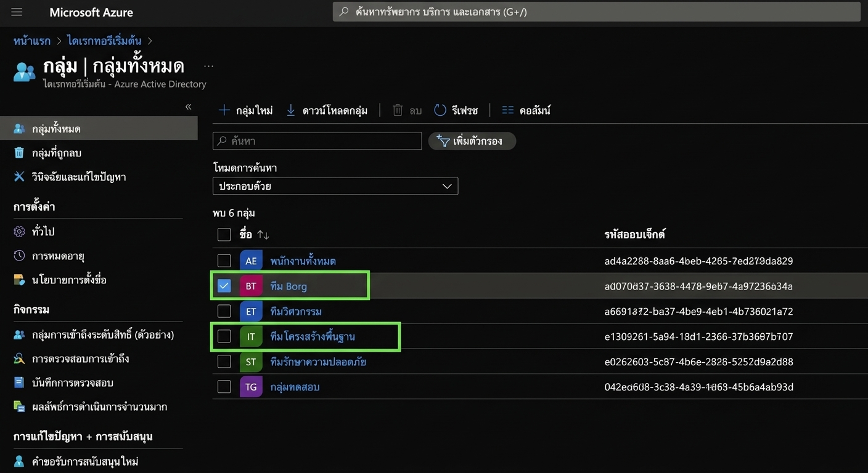This screenshot has width=868, height=473.
Task: Click object ID starting with e0262603
Action: [698, 362]
